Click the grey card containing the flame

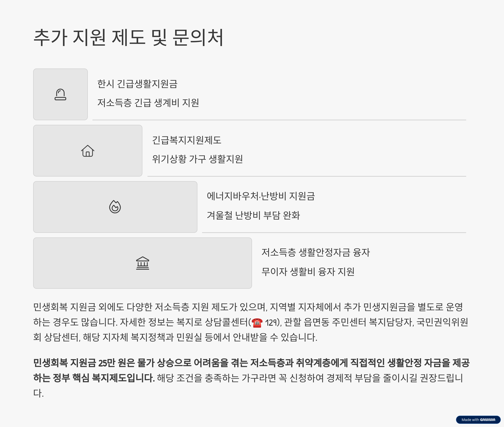pyautogui.click(x=115, y=207)
